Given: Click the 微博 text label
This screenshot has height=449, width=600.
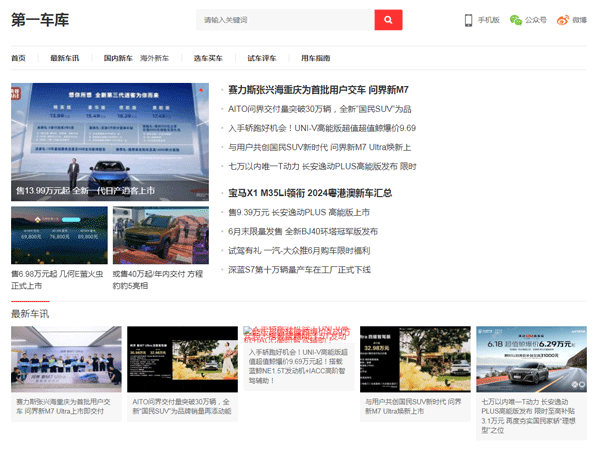Looking at the screenshot, I should coord(579,20).
